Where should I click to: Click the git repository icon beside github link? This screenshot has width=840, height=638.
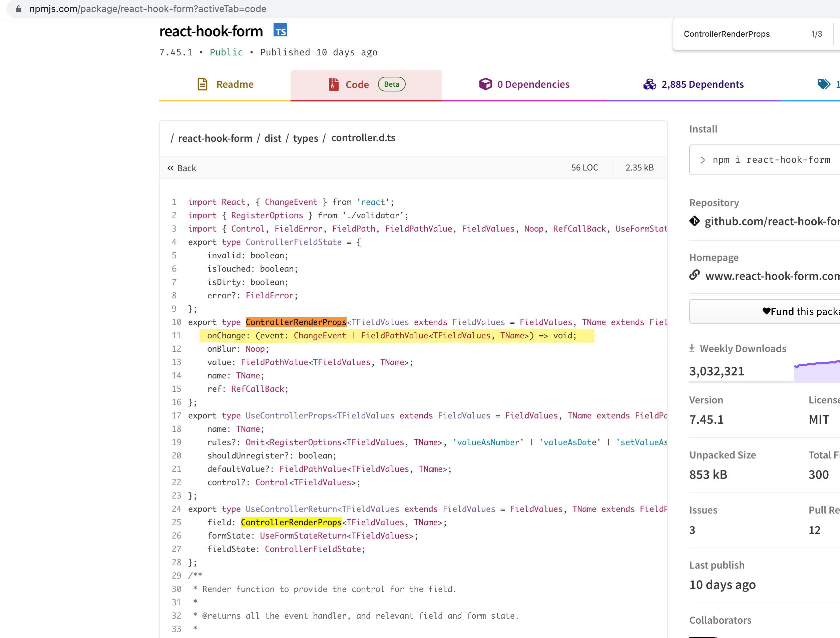[695, 222]
